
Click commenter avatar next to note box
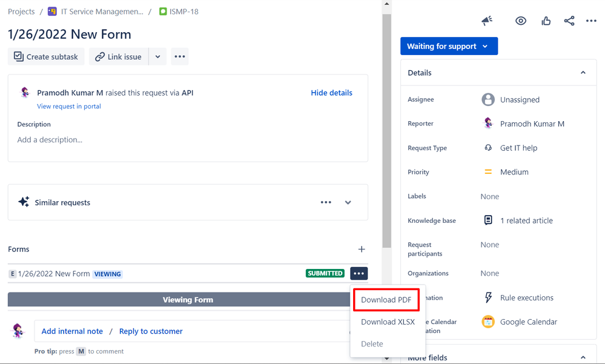pos(18,331)
